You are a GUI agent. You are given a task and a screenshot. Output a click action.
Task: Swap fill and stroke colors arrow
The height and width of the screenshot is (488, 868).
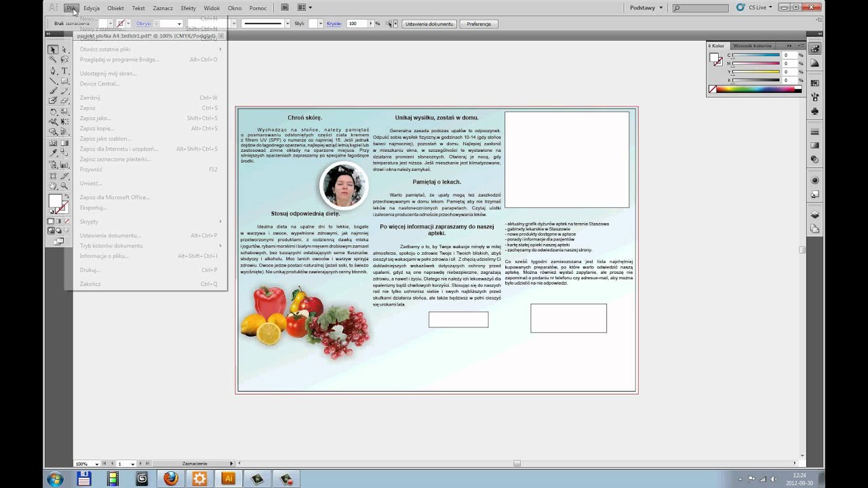(x=66, y=196)
